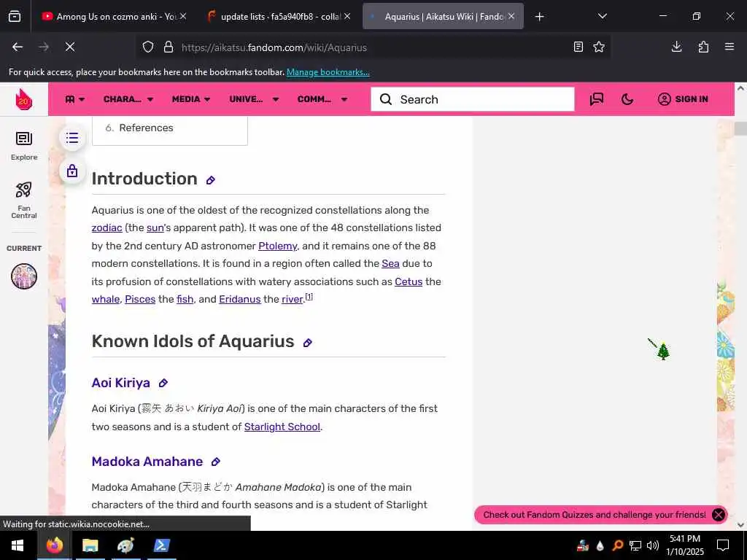Open a new browser tab

coord(539,17)
